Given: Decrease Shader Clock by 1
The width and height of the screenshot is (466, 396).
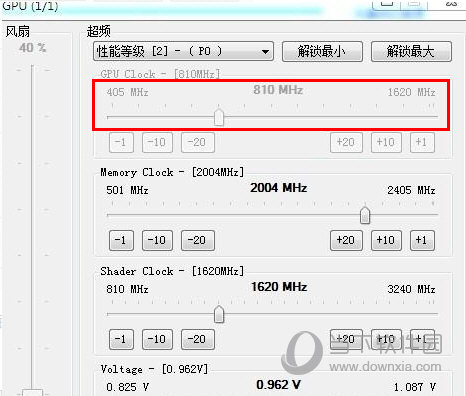Looking at the screenshot, I should (x=121, y=339).
